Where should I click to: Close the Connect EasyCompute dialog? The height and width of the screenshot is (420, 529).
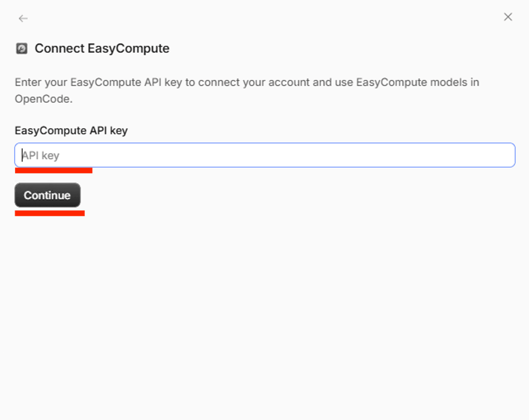508,17
